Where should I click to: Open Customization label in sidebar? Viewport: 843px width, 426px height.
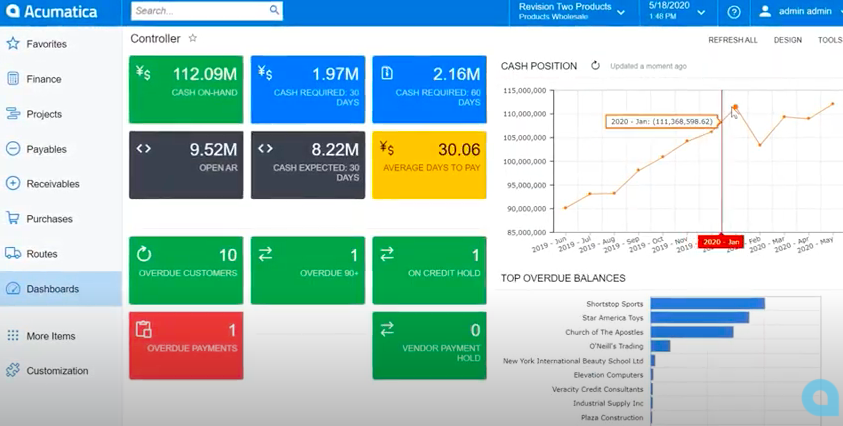(x=58, y=371)
